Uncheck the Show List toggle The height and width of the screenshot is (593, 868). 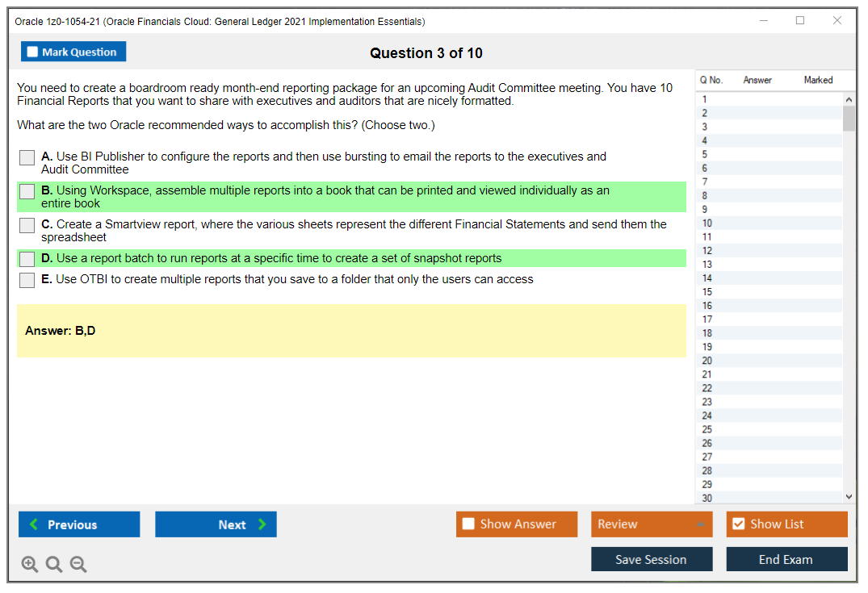[x=739, y=524]
